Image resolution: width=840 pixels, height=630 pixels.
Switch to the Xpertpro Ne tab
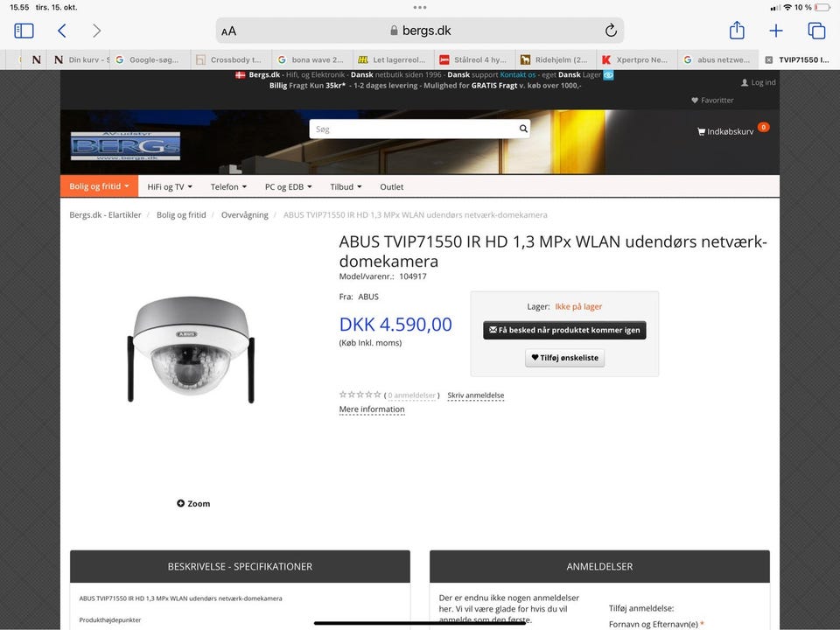637,59
